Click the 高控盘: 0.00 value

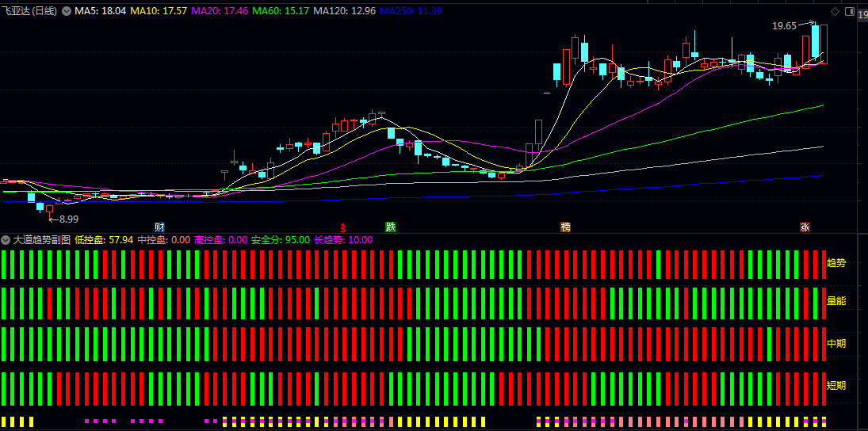tap(220, 240)
